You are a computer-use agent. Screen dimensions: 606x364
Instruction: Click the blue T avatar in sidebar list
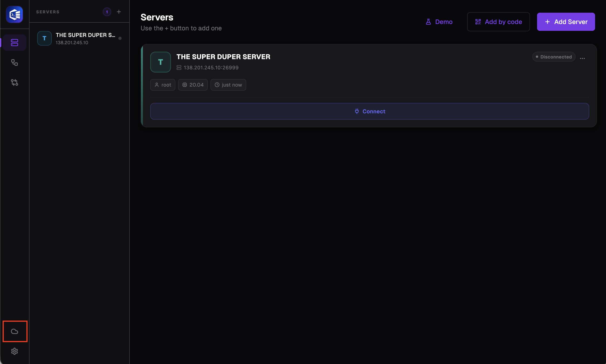click(x=44, y=38)
